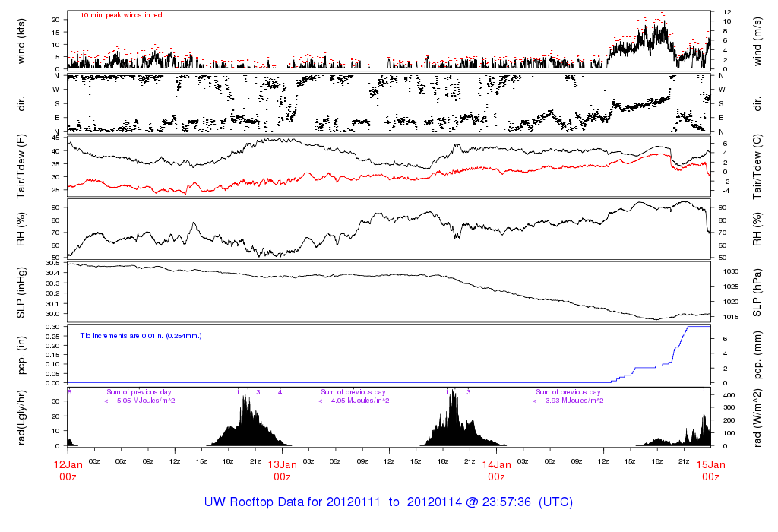The height and width of the screenshot is (532, 778).
Task: Click the '3.93 MJoules/m^2' daily sum text
Action: (574, 401)
